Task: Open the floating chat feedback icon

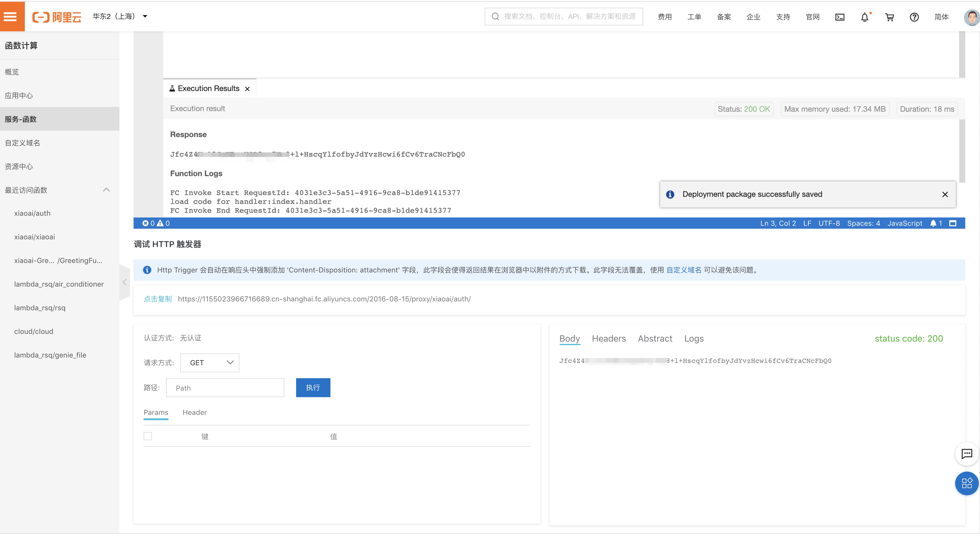Action: point(967,454)
